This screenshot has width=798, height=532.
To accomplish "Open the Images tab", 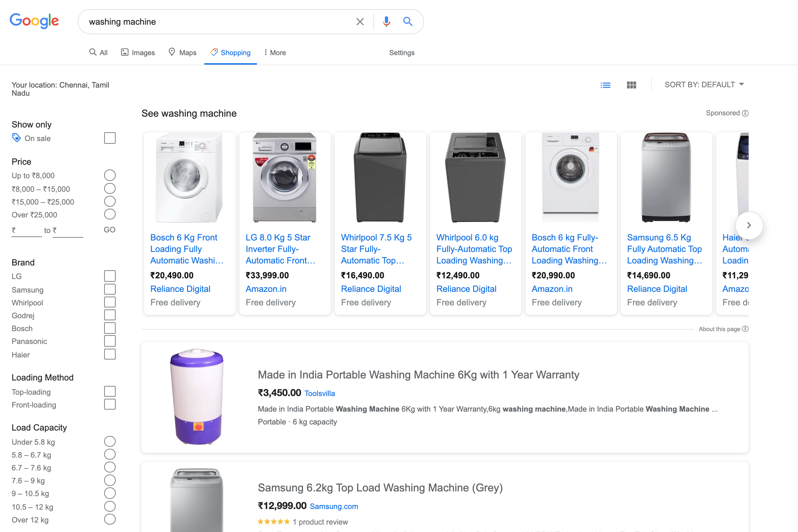I will (x=138, y=52).
